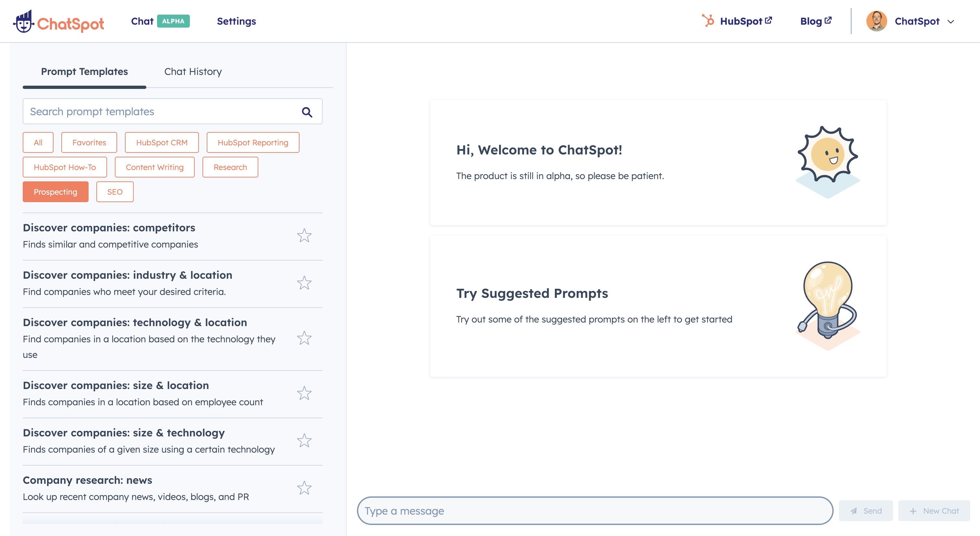Viewport: 980px width, 536px height.
Task: Click the Send paper plane icon
Action: pyautogui.click(x=854, y=510)
